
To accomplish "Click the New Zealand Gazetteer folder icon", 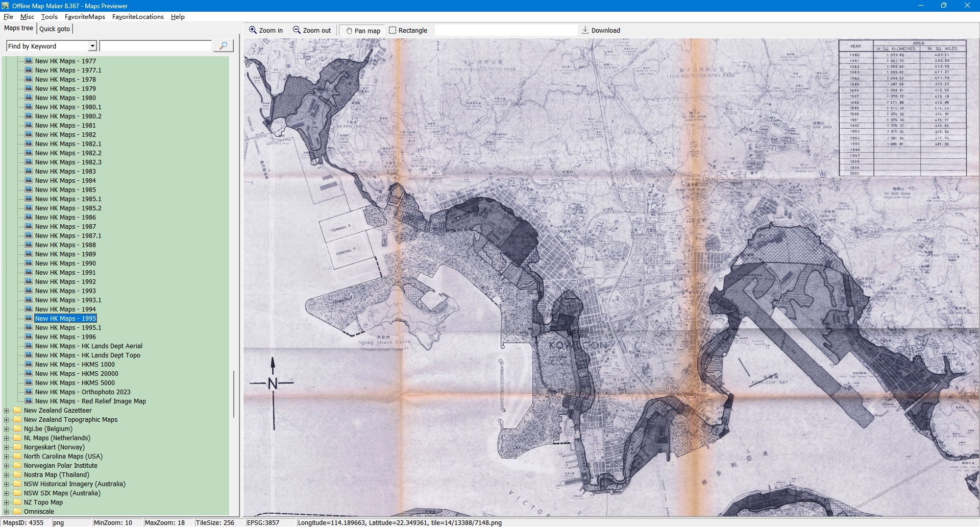I will tap(18, 410).
